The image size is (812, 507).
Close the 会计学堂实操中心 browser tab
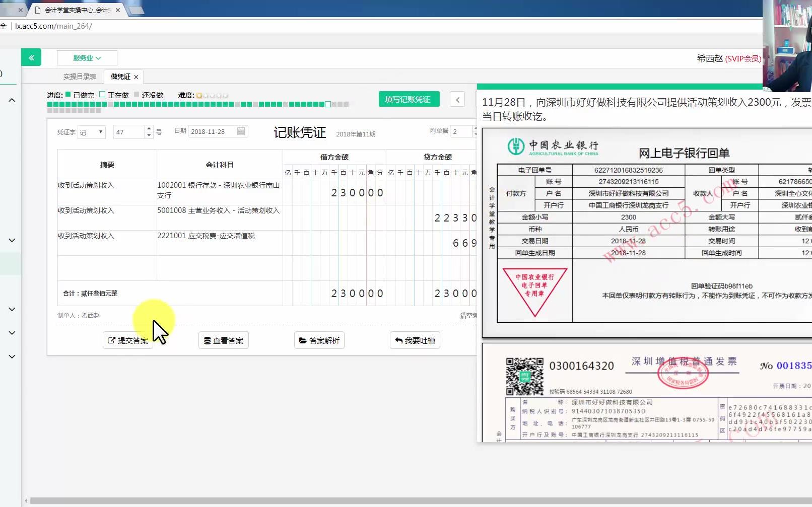pyautogui.click(x=118, y=10)
